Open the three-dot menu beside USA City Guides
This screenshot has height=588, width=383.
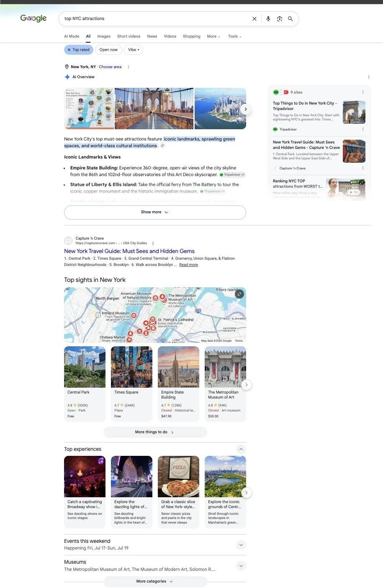tap(153, 243)
